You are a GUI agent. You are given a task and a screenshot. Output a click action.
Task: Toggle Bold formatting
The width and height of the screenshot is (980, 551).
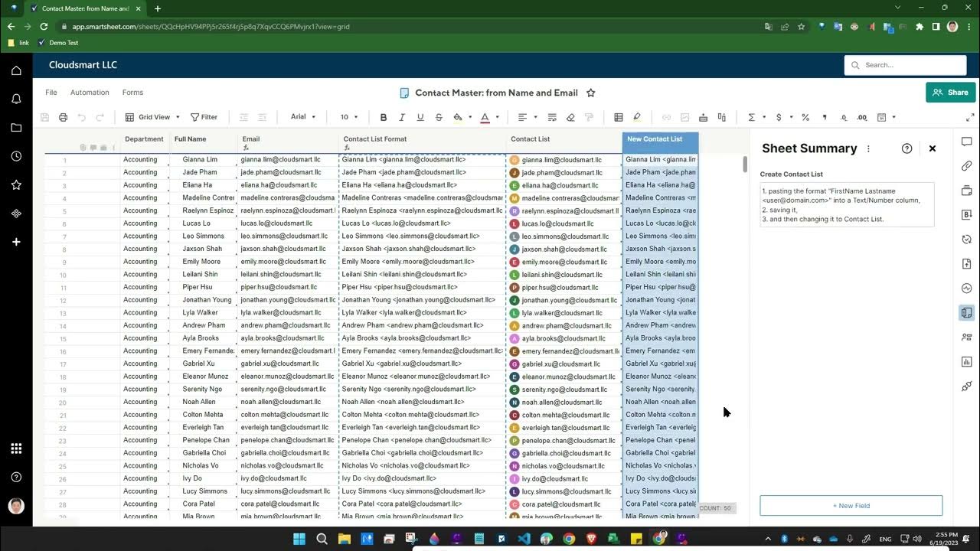pyautogui.click(x=384, y=117)
